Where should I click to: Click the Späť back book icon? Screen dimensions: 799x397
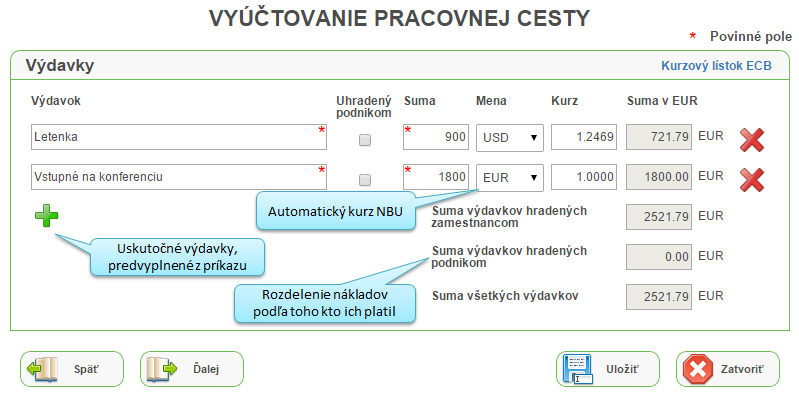(44, 369)
